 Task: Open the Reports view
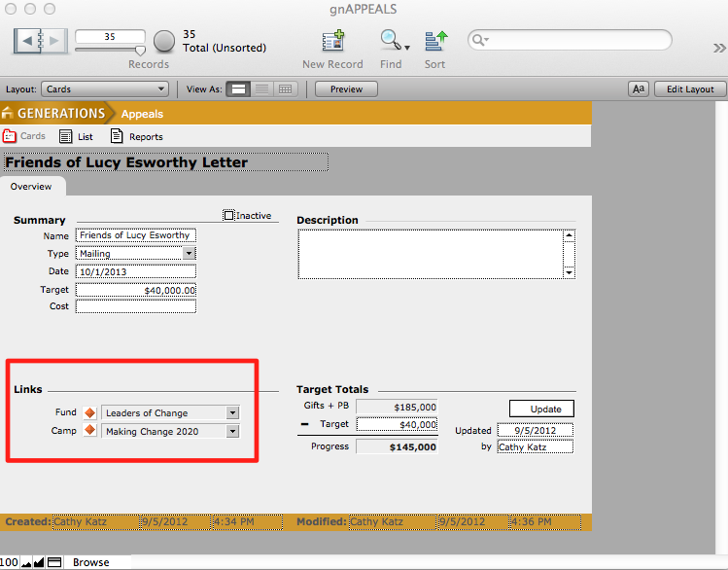[x=136, y=137]
